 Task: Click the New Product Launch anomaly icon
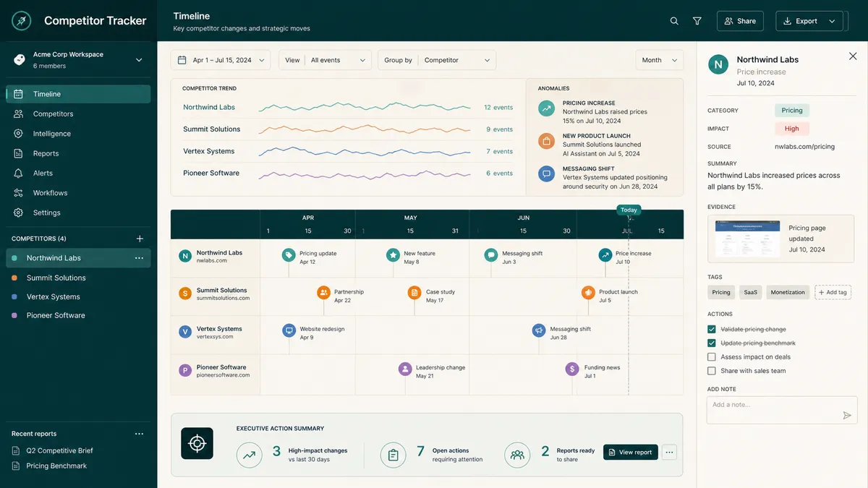point(546,140)
